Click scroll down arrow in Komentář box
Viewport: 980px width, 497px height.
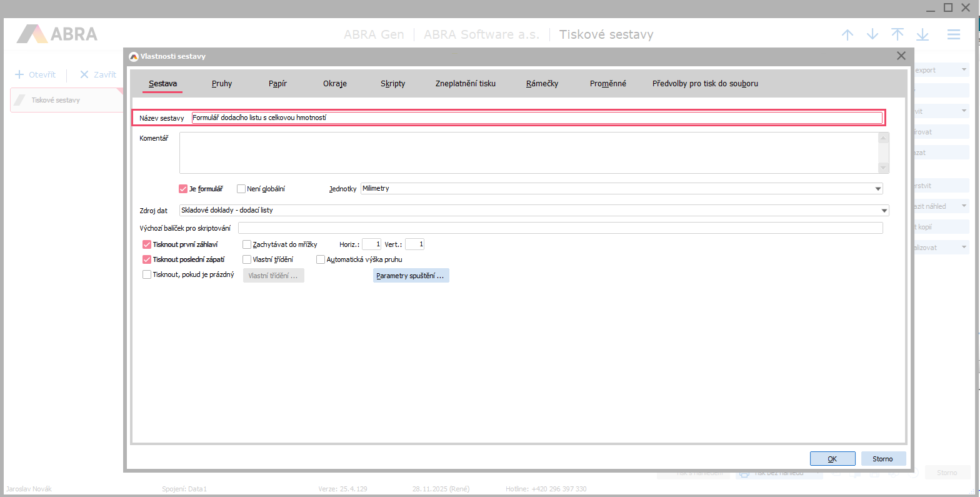pyautogui.click(x=883, y=168)
